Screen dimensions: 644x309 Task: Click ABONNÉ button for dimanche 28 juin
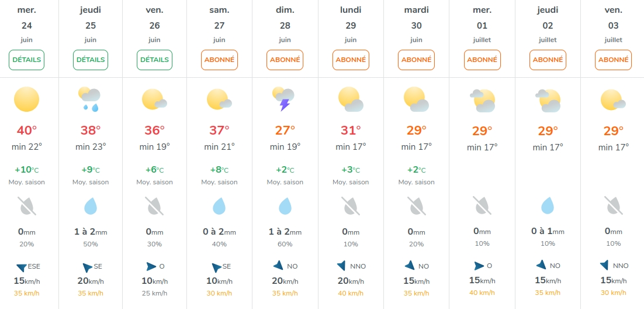pyautogui.click(x=285, y=60)
